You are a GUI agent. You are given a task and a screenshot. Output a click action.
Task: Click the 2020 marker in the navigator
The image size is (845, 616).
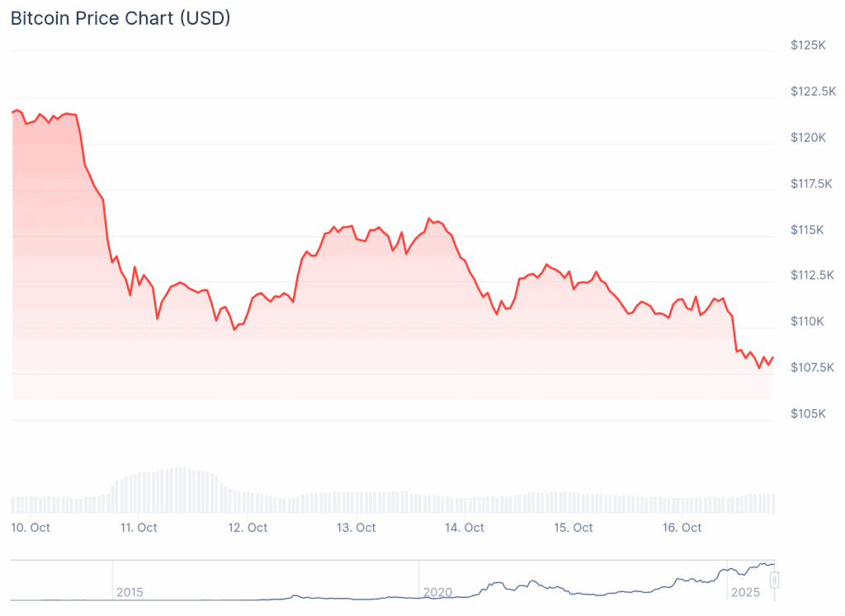click(x=437, y=592)
